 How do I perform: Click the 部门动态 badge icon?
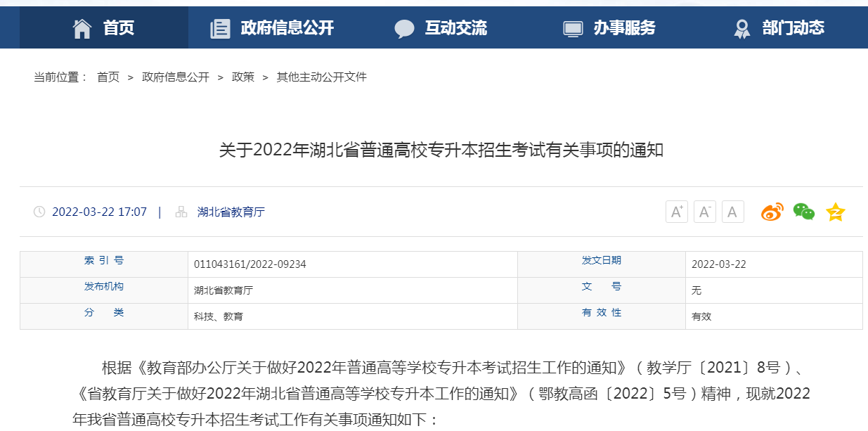pyautogui.click(x=741, y=29)
